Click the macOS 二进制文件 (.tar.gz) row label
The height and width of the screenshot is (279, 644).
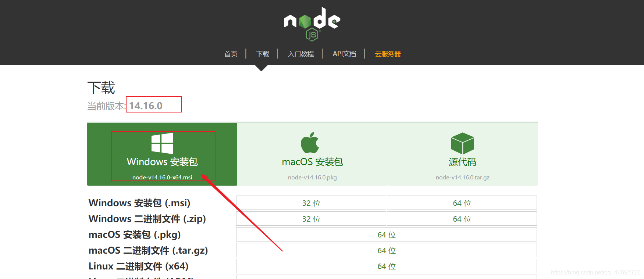[148, 250]
